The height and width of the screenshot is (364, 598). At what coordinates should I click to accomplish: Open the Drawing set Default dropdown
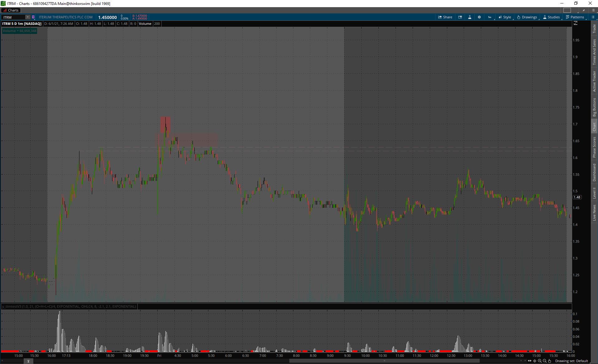coord(572,361)
